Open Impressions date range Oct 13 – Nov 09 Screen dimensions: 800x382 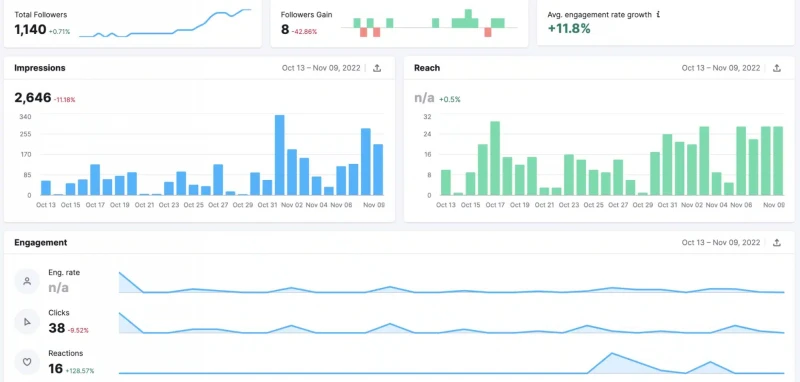[321, 68]
